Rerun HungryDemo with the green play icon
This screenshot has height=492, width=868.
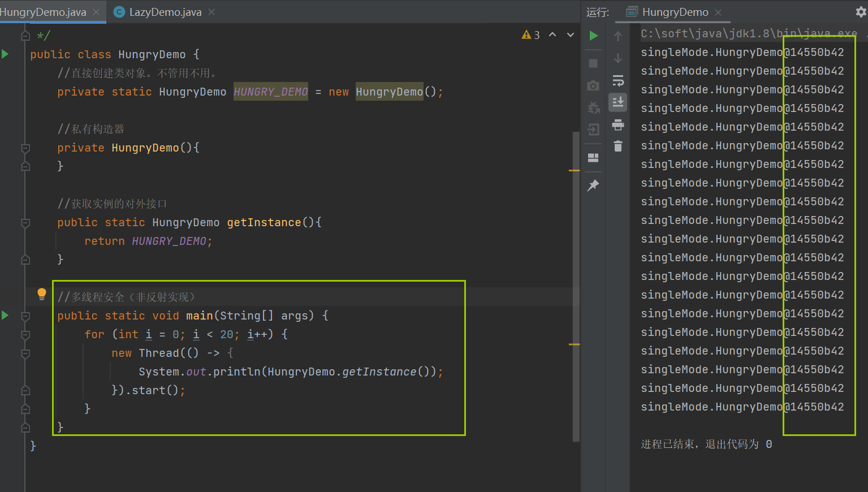[593, 36]
